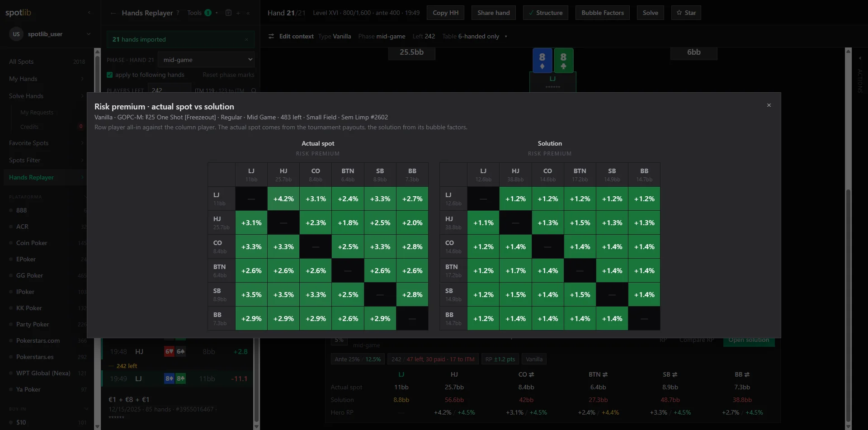The height and width of the screenshot is (430, 868).
Task: Expand the My Hands chevron
Action: [x=82, y=79]
